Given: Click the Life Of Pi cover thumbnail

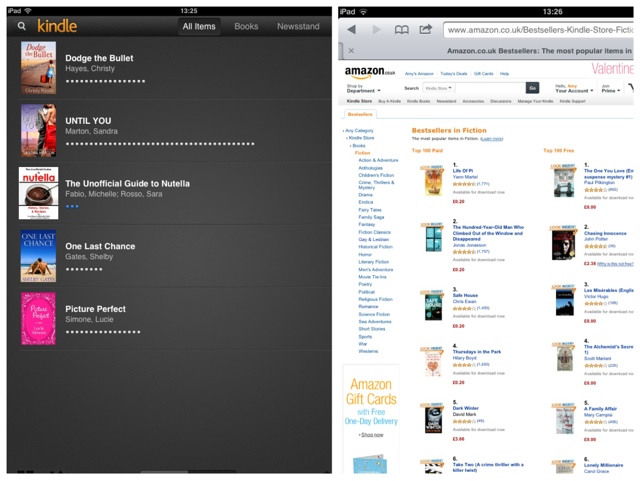Looking at the screenshot, I should pyautogui.click(x=433, y=180).
